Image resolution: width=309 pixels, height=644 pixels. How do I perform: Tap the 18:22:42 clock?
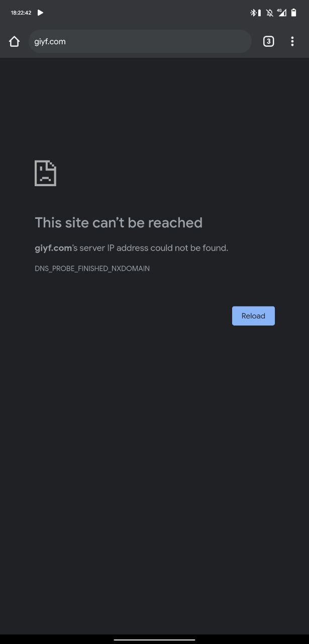coord(21,13)
